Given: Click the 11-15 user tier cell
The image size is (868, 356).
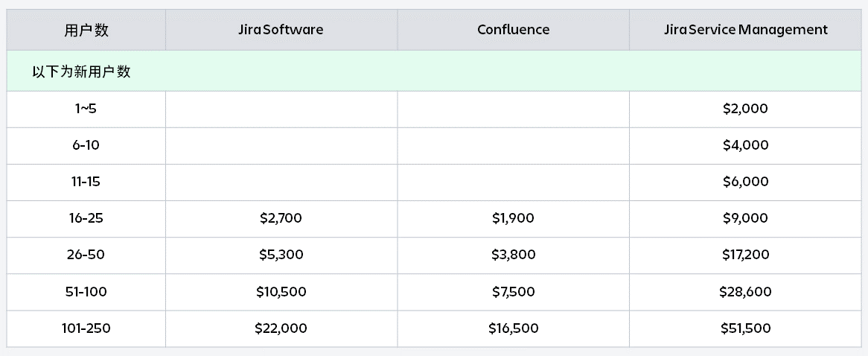Looking at the screenshot, I should coord(86,182).
